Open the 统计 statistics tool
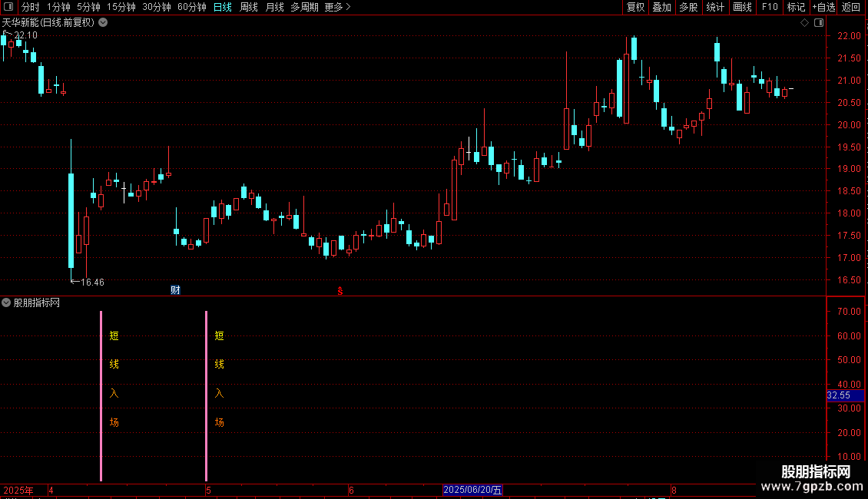The height and width of the screenshot is (499, 868). coord(715,7)
